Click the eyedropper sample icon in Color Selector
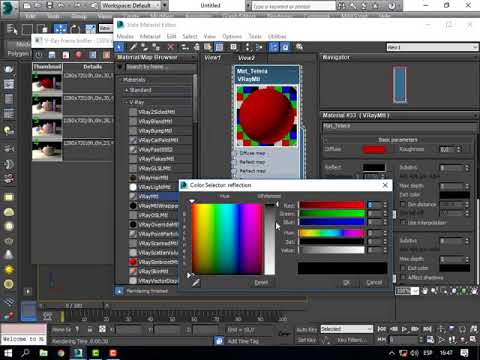The height and width of the screenshot is (360, 480). (x=196, y=282)
